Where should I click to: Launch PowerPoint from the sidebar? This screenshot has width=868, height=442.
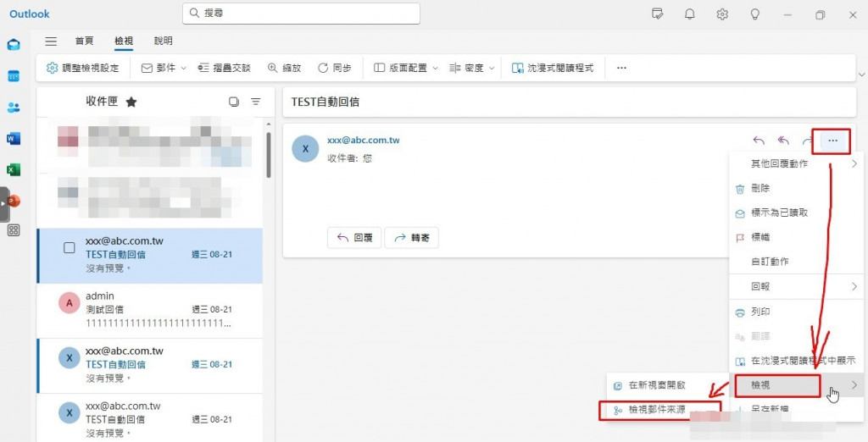coord(14,201)
